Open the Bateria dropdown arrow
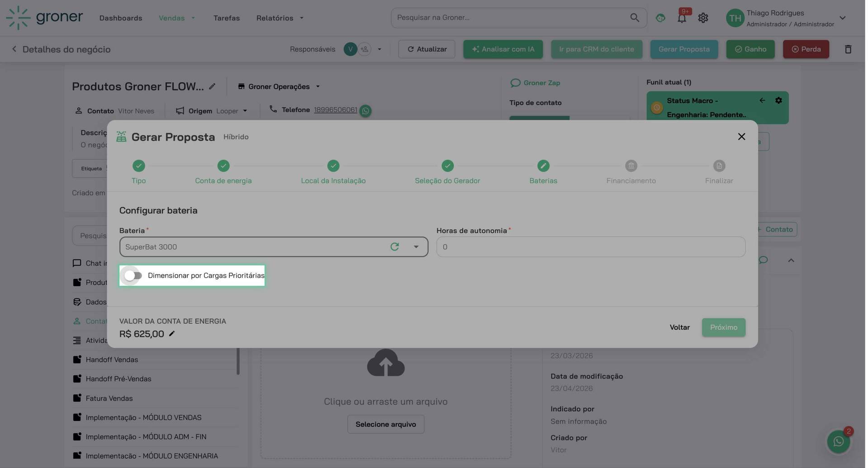 (415, 246)
